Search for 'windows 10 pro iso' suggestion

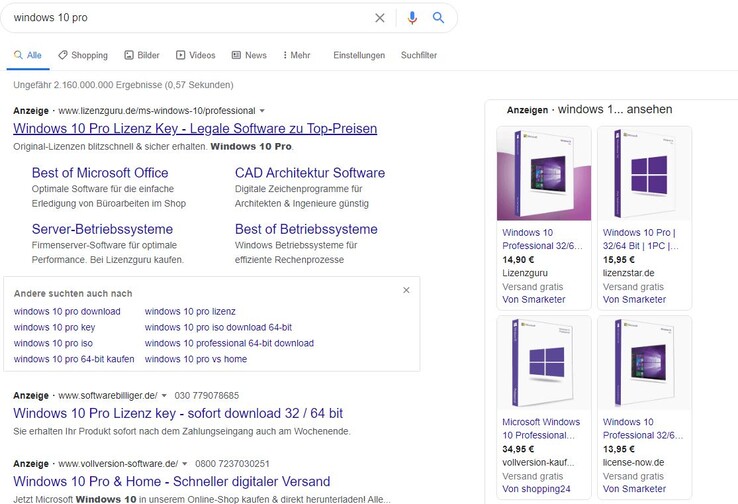point(53,344)
